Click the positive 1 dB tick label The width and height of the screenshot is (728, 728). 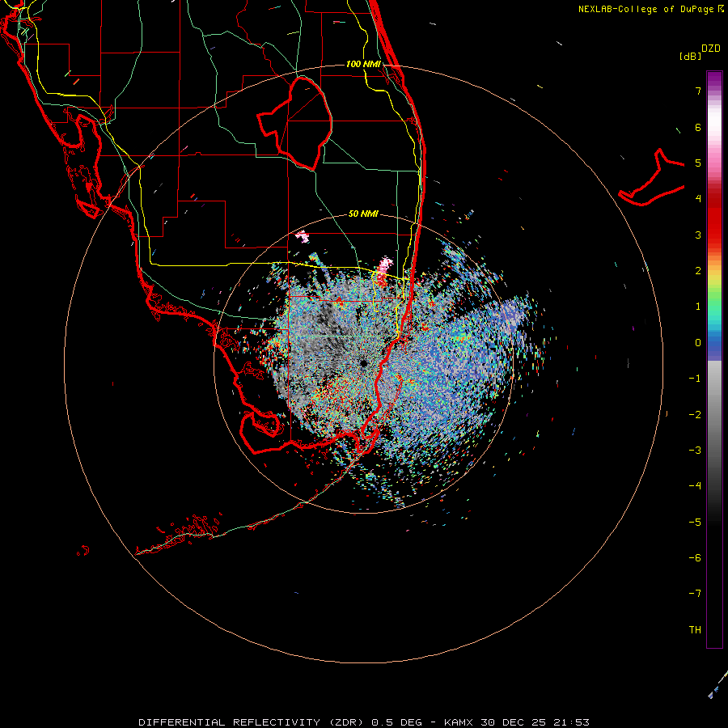[x=698, y=307]
